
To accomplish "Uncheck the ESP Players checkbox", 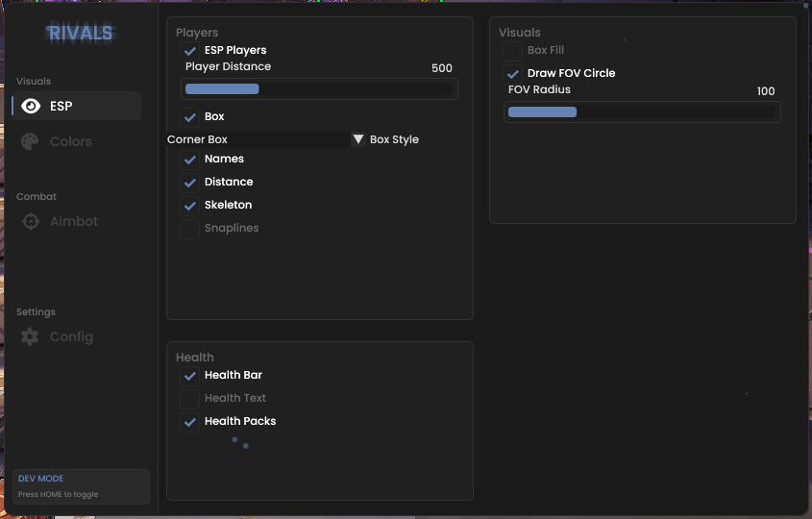I will [190, 51].
